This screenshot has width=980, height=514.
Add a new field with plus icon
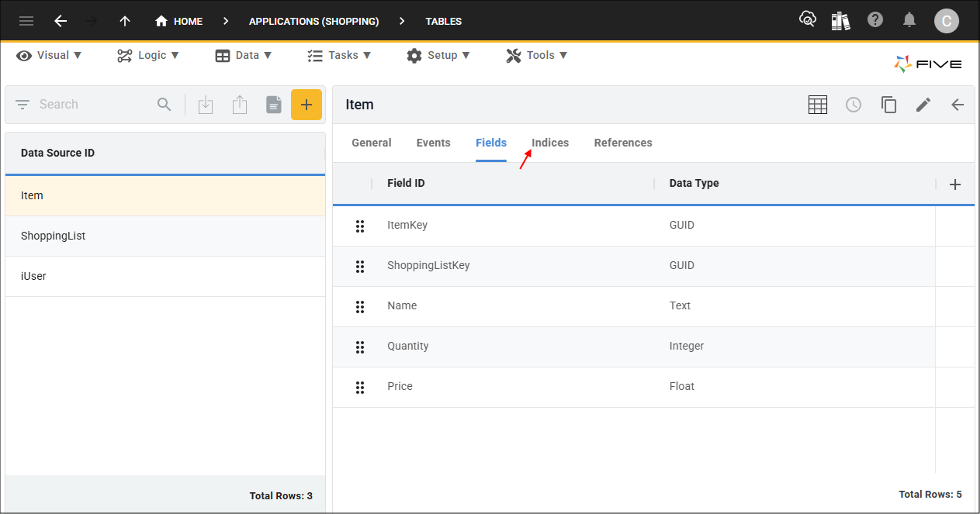click(955, 185)
